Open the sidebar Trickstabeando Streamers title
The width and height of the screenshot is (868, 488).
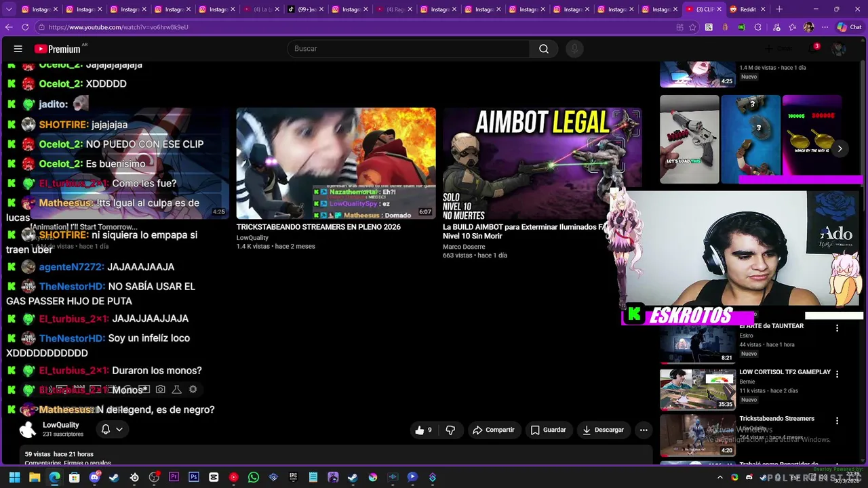(776, 419)
